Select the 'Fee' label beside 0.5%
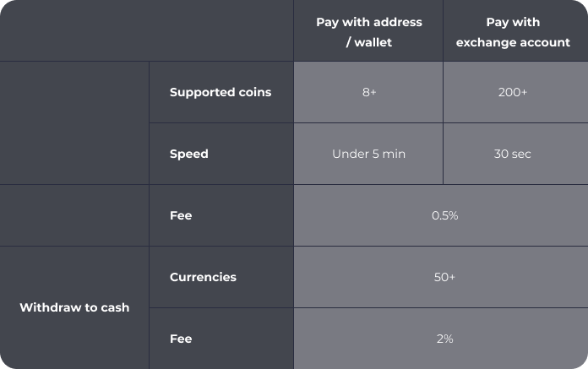This screenshot has height=369, width=588. [x=181, y=215]
